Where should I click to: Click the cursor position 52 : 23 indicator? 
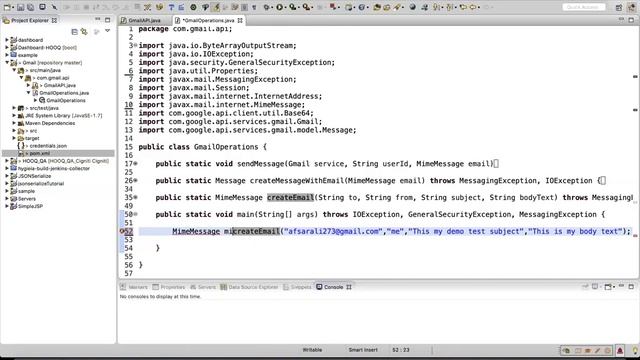click(401, 350)
